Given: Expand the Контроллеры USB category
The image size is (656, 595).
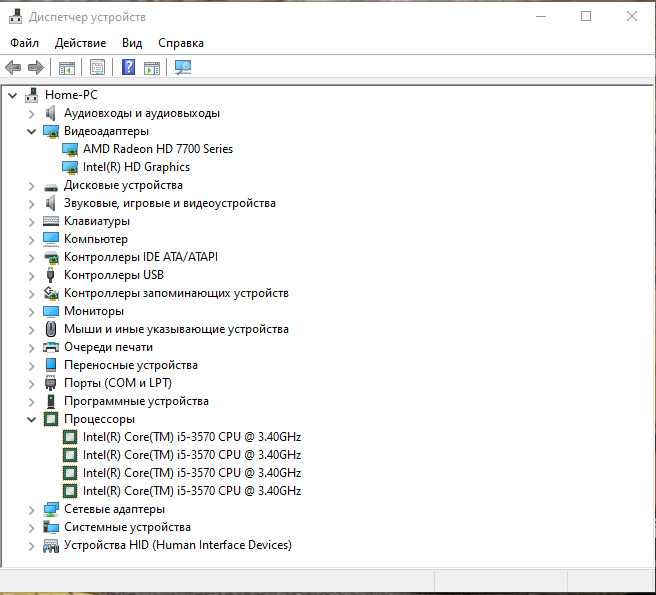Looking at the screenshot, I should (x=32, y=275).
